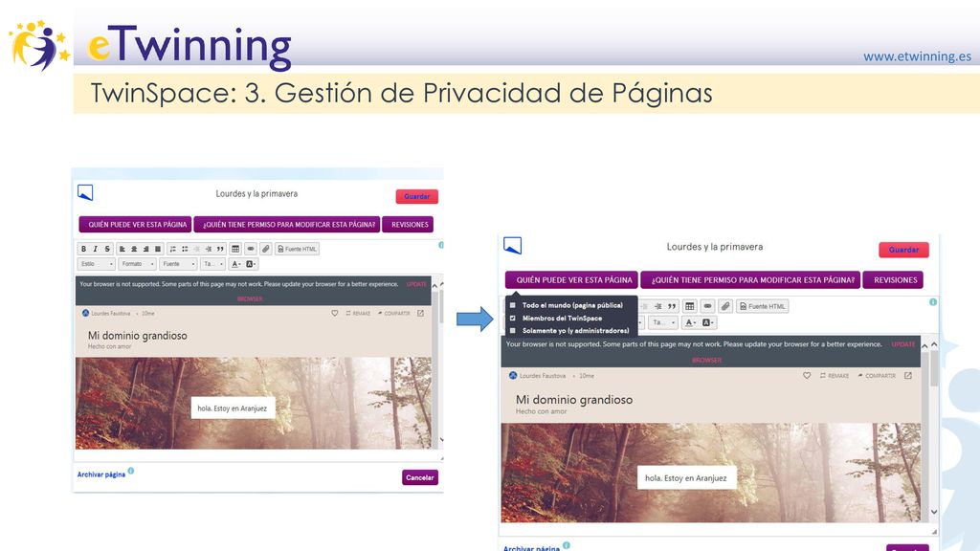Open Quién puede ver esta página, left screenshot
The image size is (980, 551).
(x=136, y=224)
